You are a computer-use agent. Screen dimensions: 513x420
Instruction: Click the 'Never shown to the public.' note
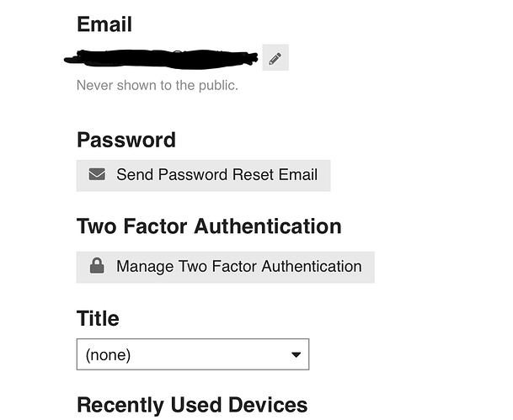pyautogui.click(x=157, y=85)
